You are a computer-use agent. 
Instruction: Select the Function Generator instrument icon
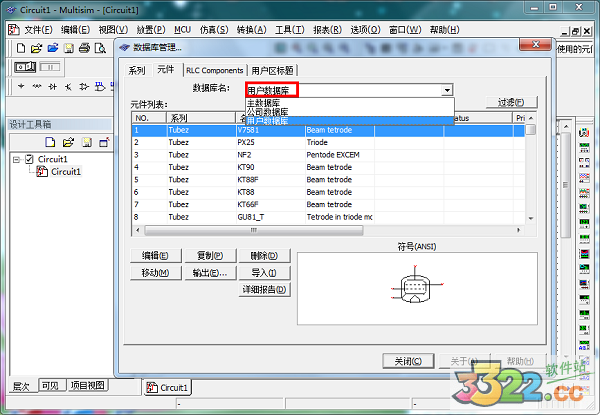584,148
